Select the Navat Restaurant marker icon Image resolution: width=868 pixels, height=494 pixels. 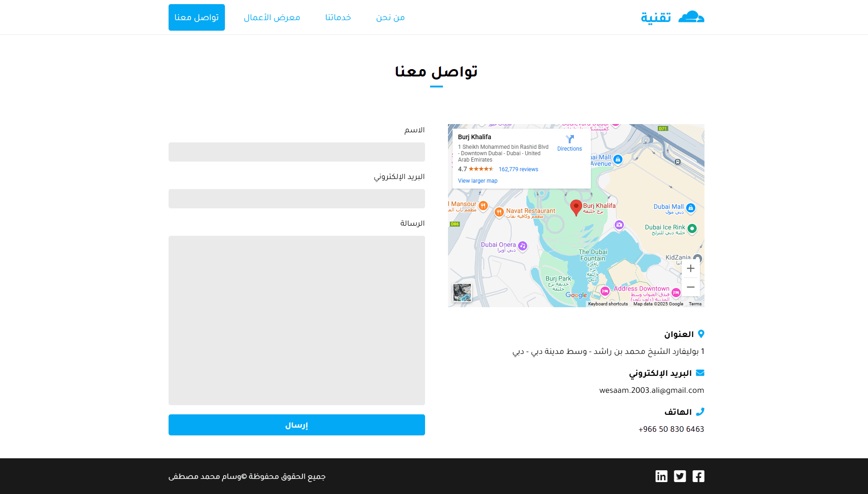499,212
